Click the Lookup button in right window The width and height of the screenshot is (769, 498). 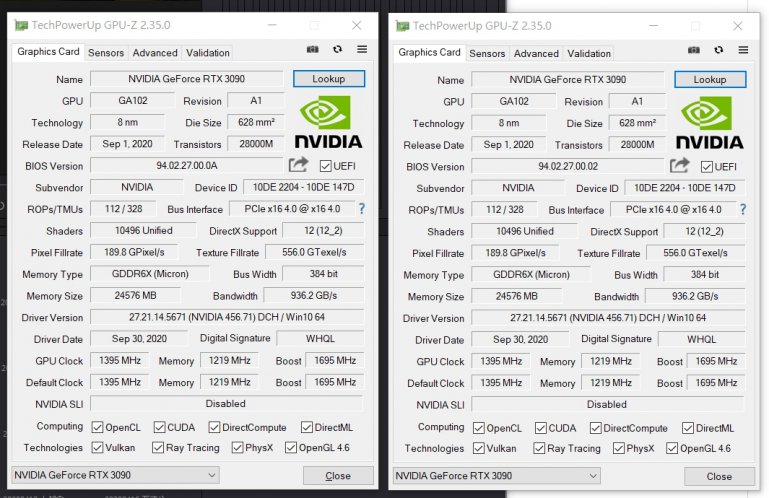[x=710, y=79]
